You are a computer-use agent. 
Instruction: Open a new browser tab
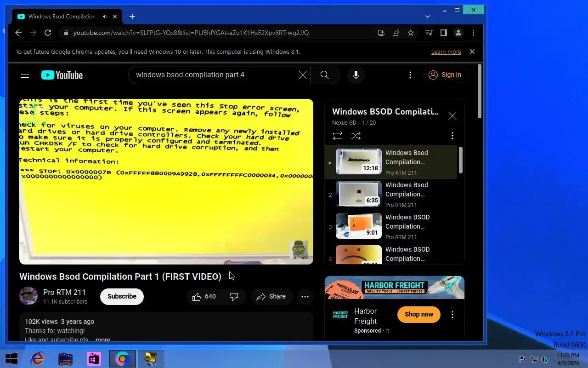(x=132, y=17)
